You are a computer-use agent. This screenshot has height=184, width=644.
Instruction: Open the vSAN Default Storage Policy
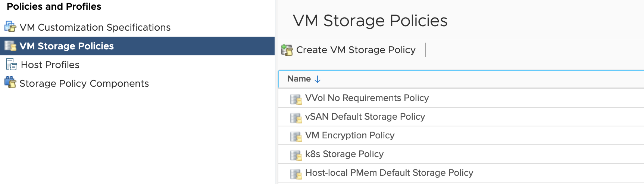[365, 117]
